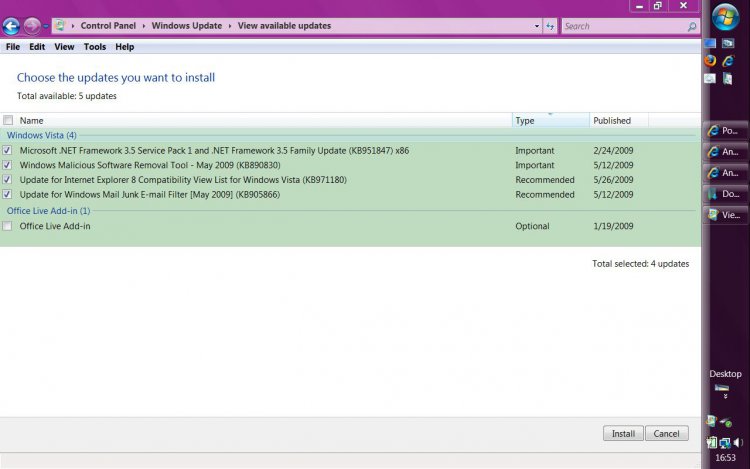
Task: Collapse the Windows Vista (4) group
Action: (41, 135)
